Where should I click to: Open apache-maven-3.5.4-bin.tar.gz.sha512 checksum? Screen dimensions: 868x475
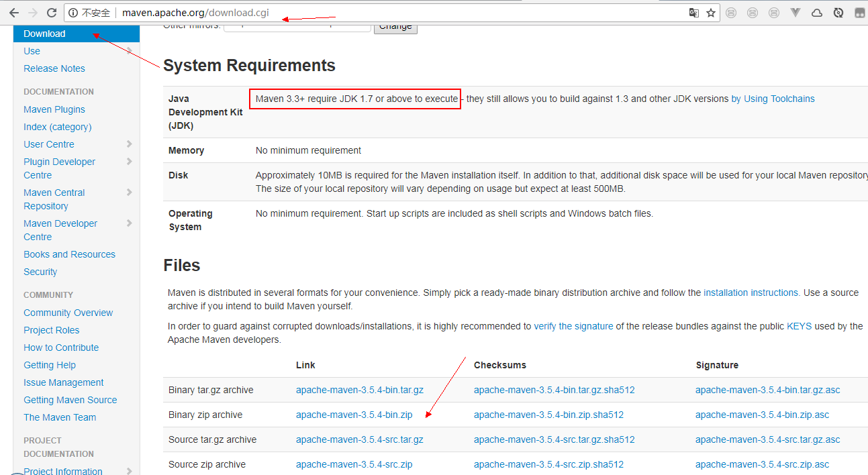pyautogui.click(x=554, y=390)
